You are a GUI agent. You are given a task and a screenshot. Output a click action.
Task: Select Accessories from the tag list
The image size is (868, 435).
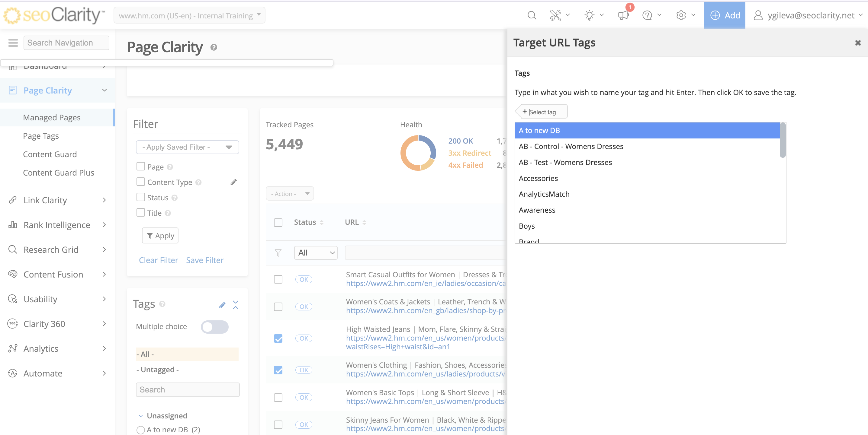pos(538,178)
